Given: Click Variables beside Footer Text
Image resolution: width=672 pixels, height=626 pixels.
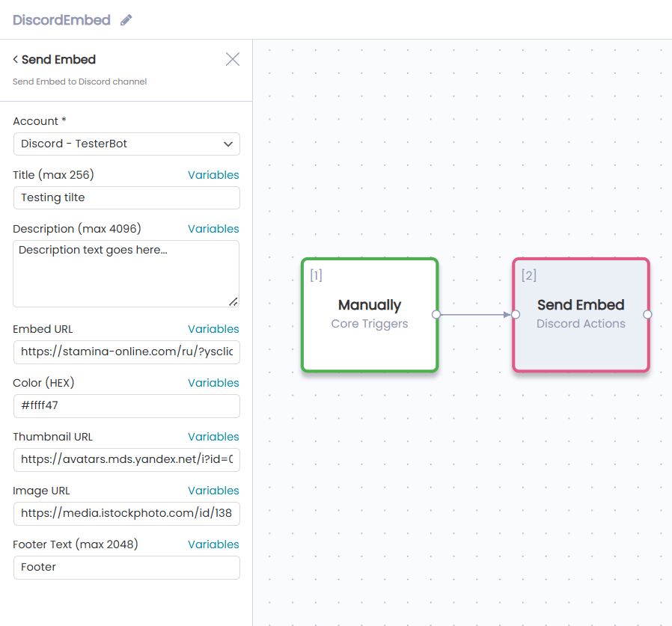Looking at the screenshot, I should tap(213, 544).
